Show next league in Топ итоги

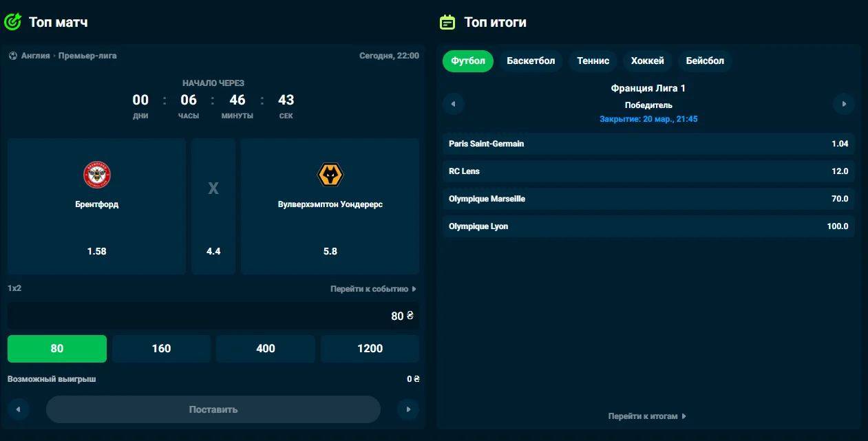coord(844,104)
